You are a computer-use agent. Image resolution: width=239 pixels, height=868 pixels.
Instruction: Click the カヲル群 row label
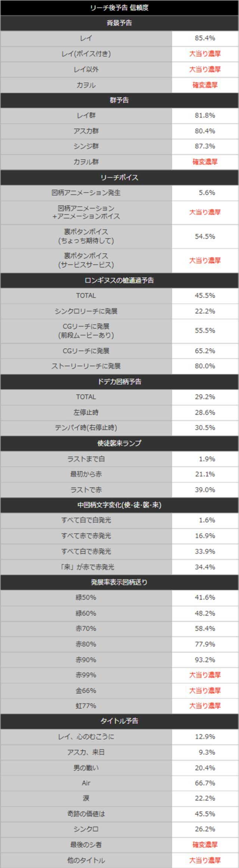pyautogui.click(x=86, y=162)
